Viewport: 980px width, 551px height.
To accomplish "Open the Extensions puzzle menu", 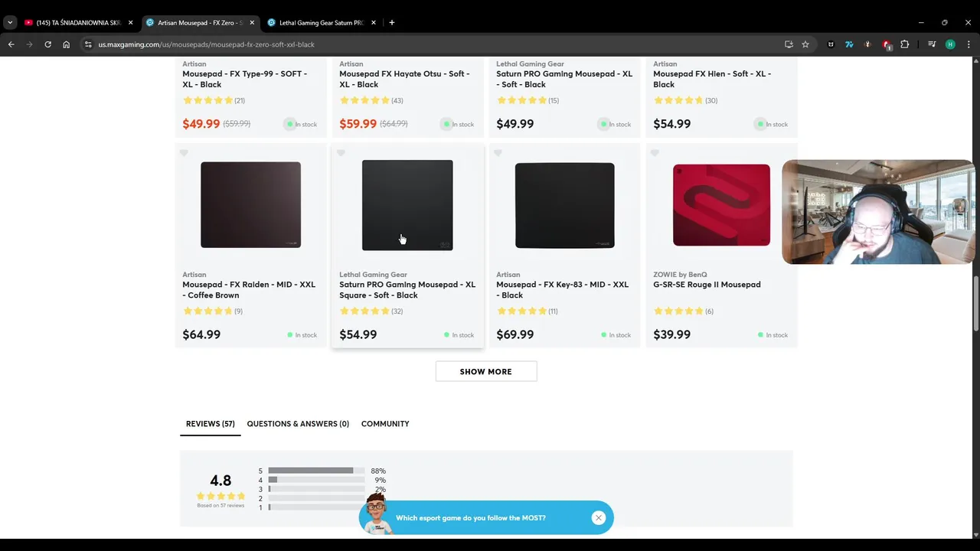I will click(x=905, y=44).
